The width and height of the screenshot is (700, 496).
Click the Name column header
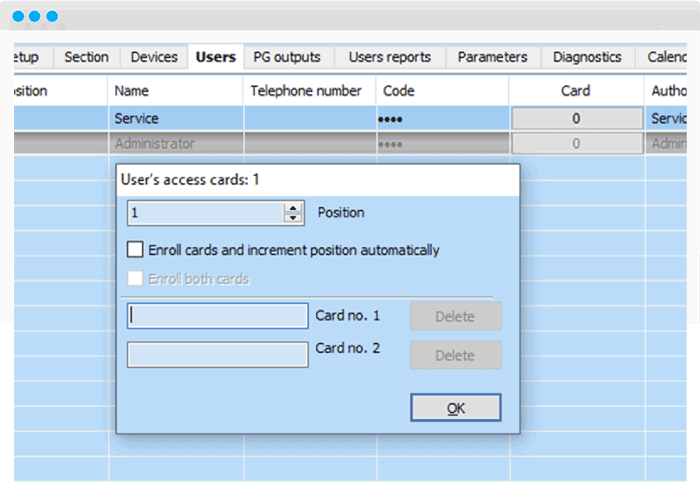coord(175,91)
